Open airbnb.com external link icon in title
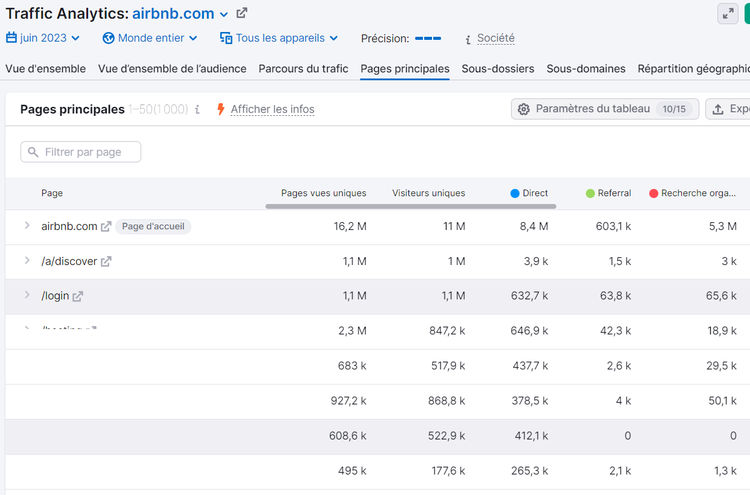 coord(242,13)
